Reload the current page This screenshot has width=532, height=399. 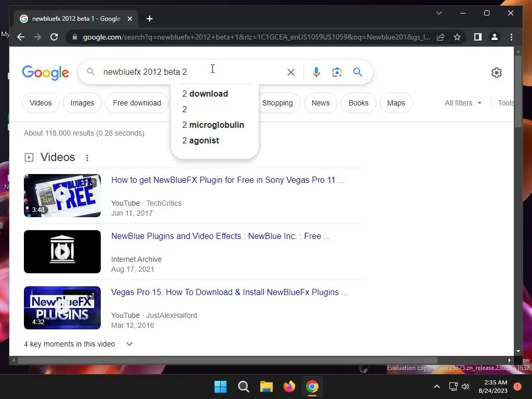(54, 37)
